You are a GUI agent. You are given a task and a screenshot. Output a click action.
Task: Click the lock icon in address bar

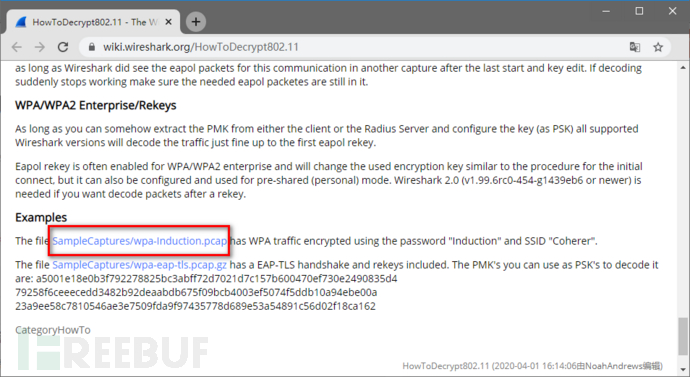(x=92, y=47)
